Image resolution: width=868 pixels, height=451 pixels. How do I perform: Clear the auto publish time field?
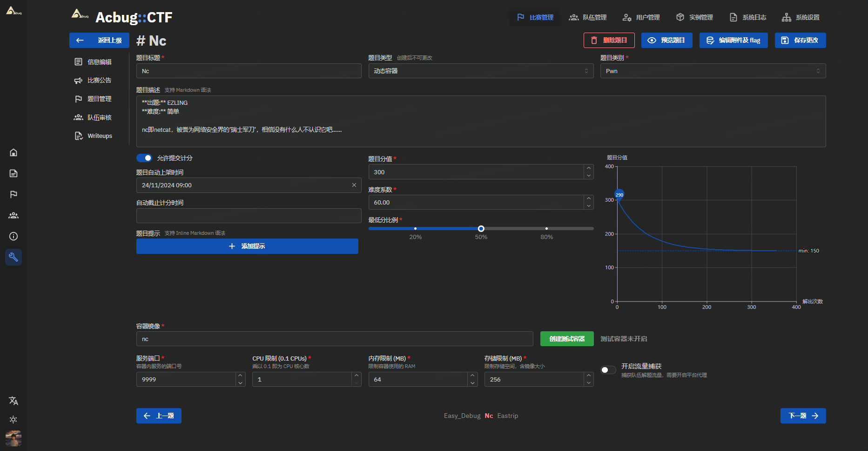354,185
